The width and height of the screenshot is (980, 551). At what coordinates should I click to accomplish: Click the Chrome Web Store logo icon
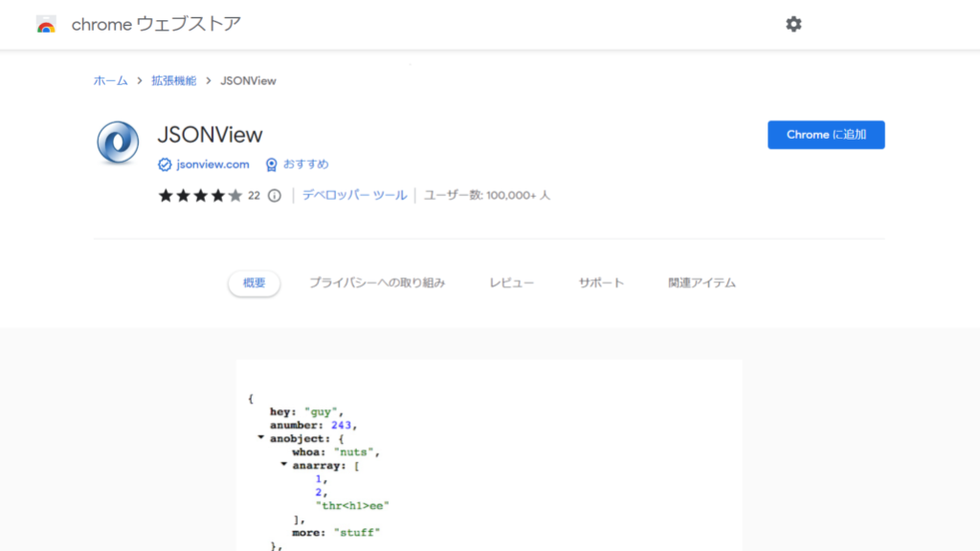[x=44, y=24]
